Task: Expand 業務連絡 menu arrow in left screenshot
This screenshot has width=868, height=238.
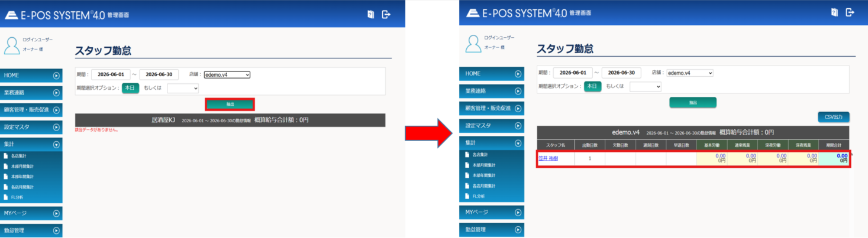Action: tap(56, 93)
